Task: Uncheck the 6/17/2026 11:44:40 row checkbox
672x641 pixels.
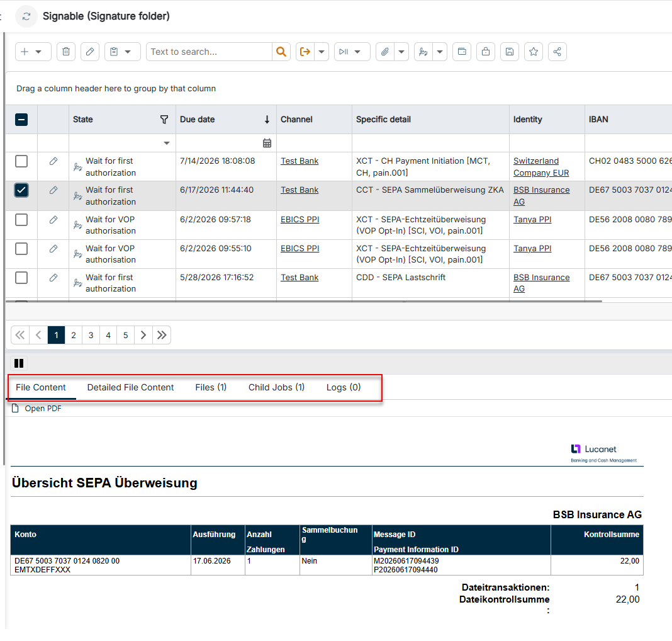Action: pos(21,190)
